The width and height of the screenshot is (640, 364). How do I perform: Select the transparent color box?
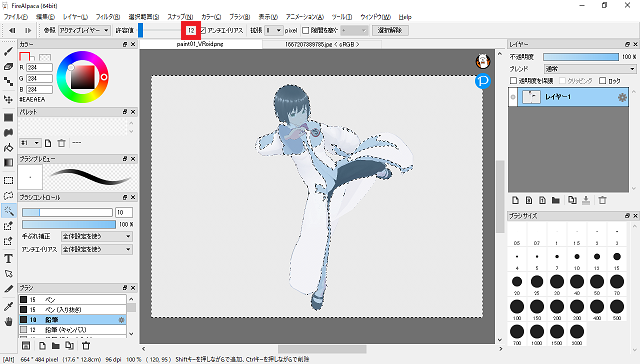pyautogui.click(x=45, y=57)
